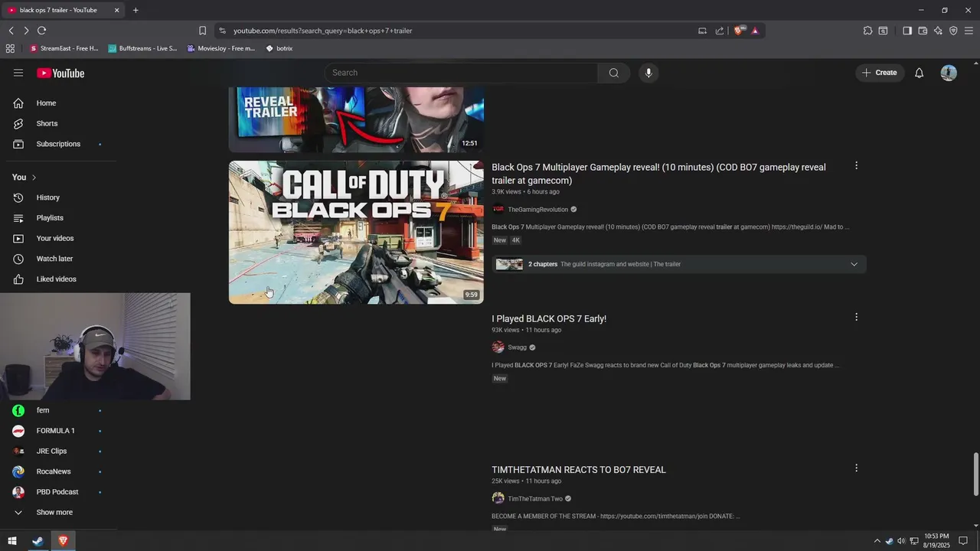
Task: Open the YouTube hamburger guide menu
Action: click(18, 73)
